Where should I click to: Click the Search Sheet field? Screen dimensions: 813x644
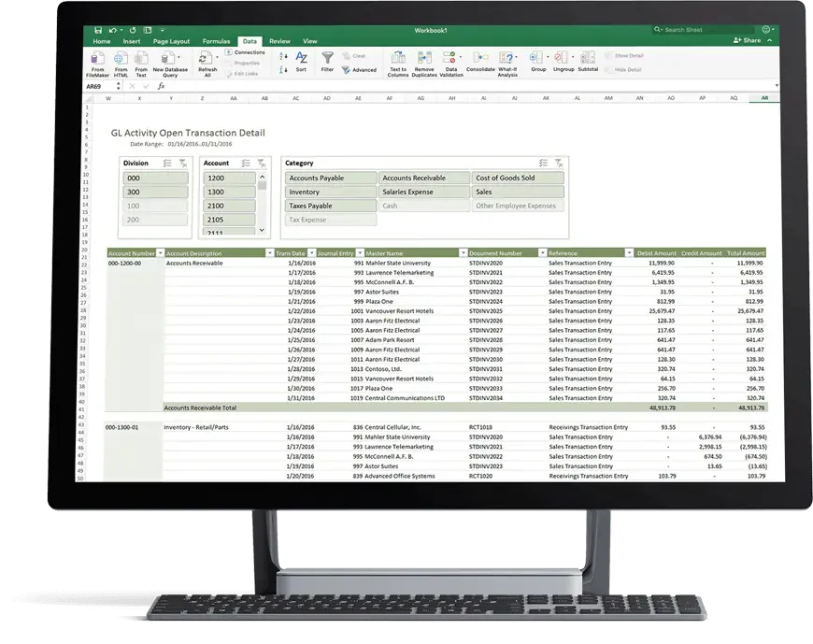[x=703, y=30]
